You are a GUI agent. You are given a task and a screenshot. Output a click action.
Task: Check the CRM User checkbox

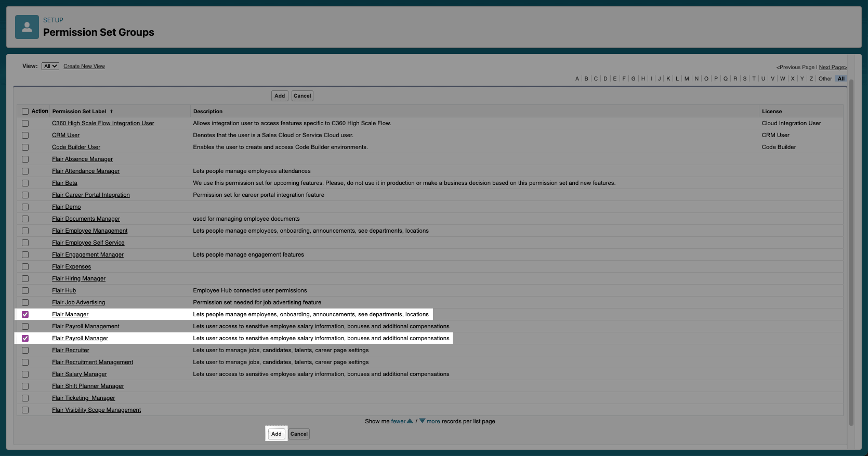point(25,135)
